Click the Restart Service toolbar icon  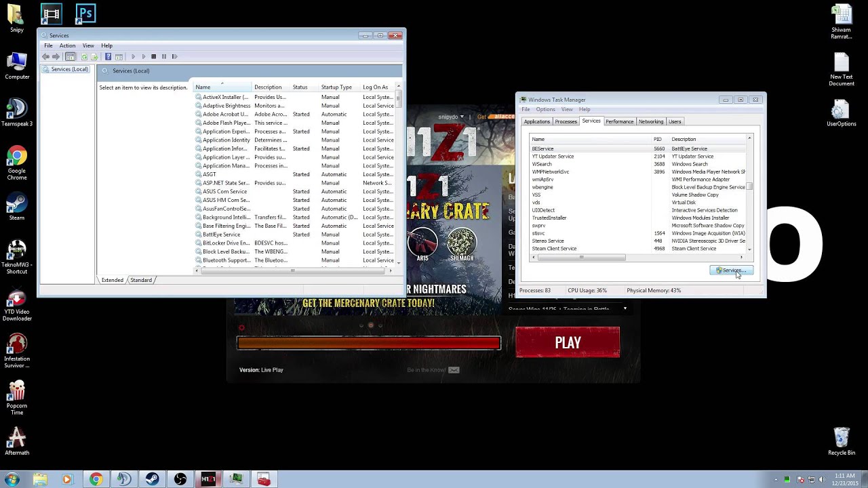(x=174, y=57)
